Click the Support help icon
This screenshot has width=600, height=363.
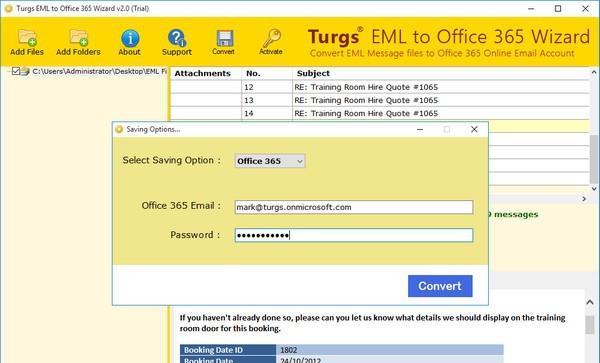click(176, 42)
